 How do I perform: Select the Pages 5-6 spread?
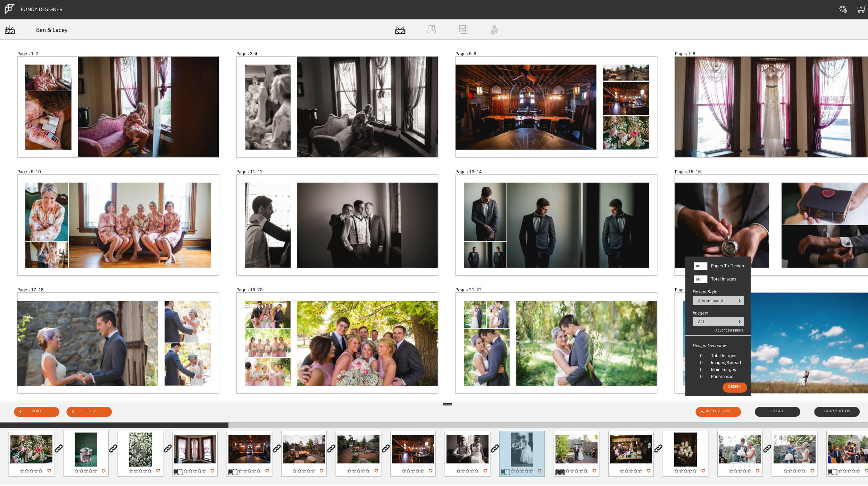(x=556, y=107)
